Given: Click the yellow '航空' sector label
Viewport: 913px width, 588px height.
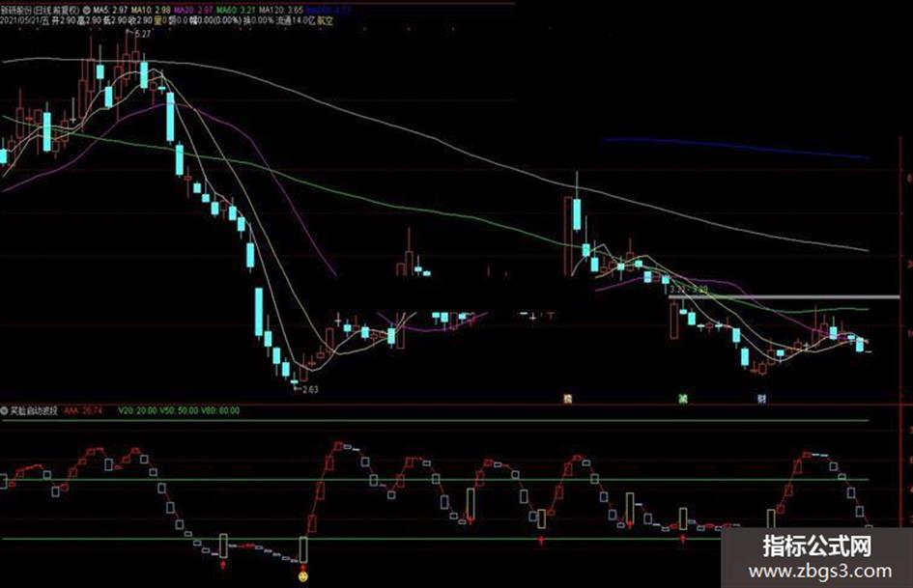Looking at the screenshot, I should coord(325,21).
